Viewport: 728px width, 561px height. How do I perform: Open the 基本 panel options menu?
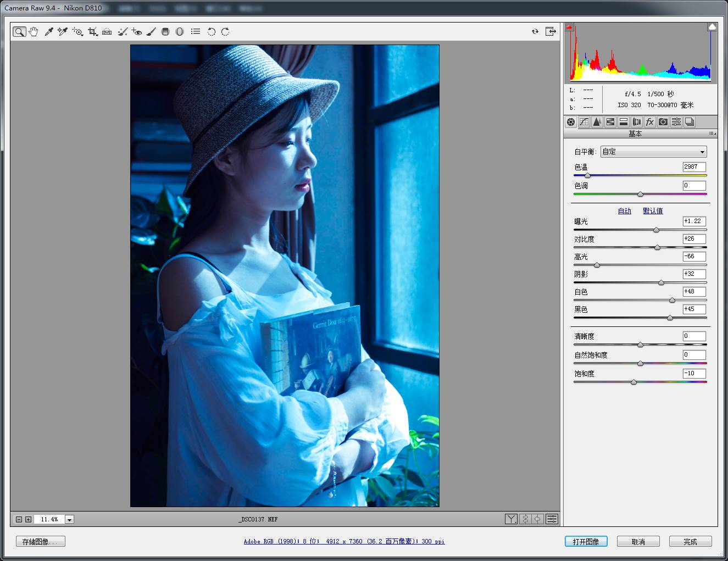click(x=712, y=134)
